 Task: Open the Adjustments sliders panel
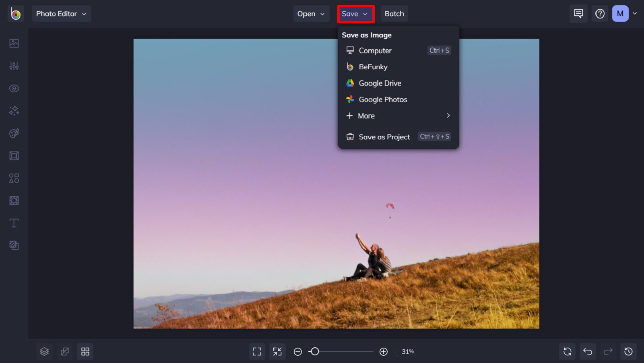[x=14, y=66]
